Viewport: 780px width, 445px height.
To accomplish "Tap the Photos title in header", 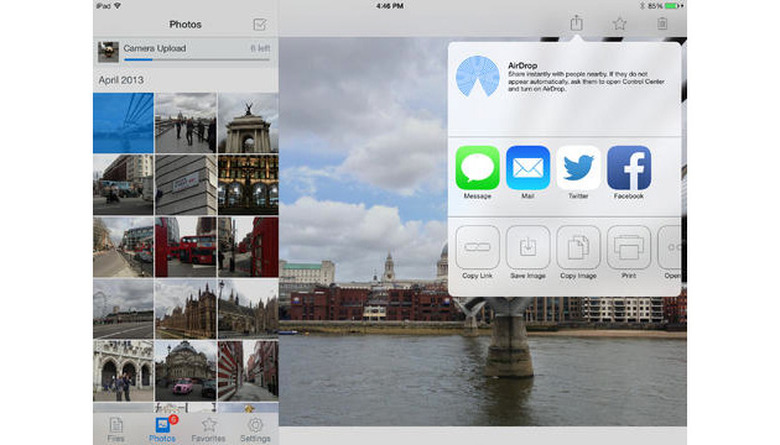I will (x=185, y=24).
